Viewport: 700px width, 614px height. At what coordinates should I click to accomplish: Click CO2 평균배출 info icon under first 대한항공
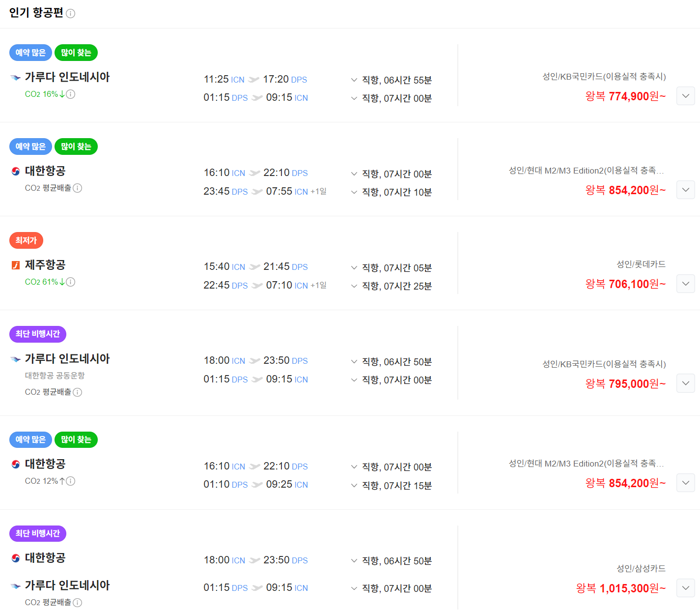coord(78,188)
